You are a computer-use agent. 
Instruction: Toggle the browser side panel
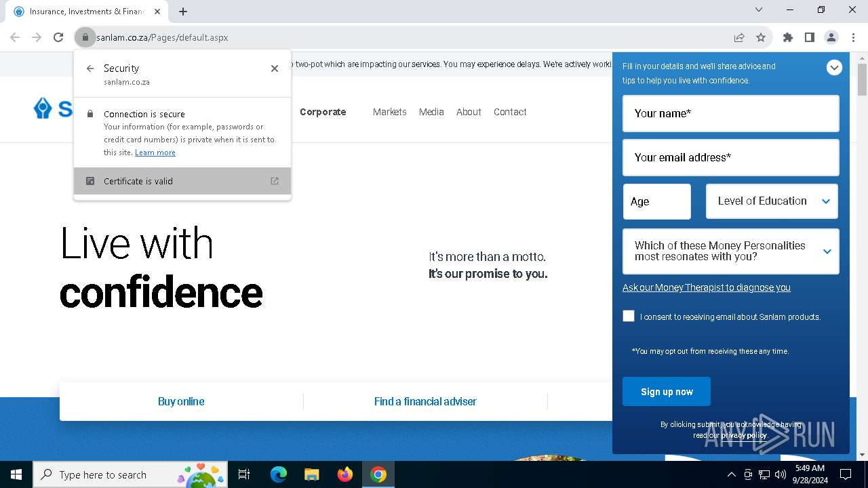click(810, 37)
